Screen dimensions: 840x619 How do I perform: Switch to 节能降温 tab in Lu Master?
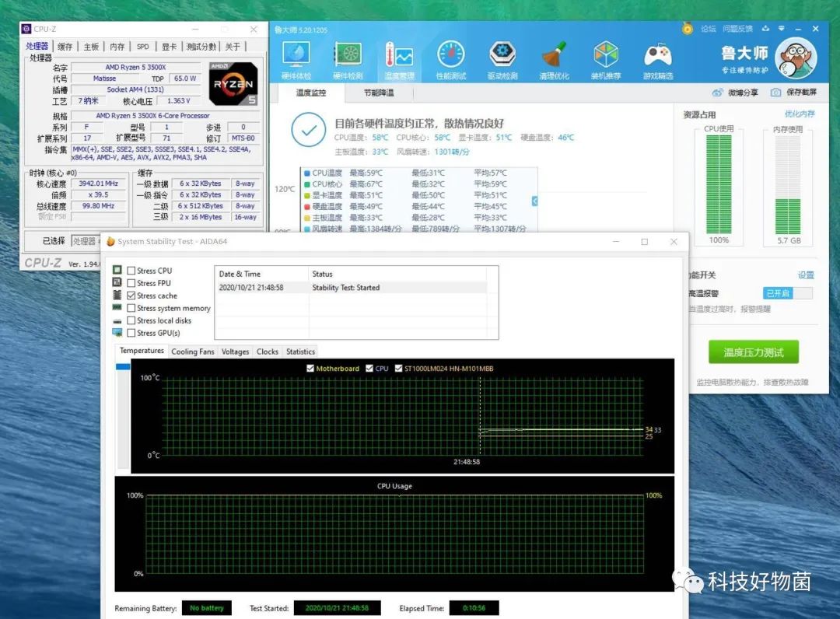click(x=379, y=93)
